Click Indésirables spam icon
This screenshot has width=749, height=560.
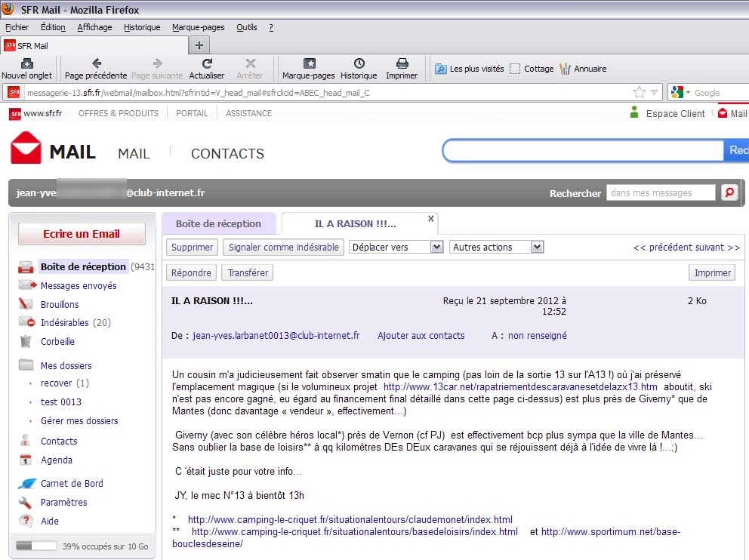tap(26, 322)
